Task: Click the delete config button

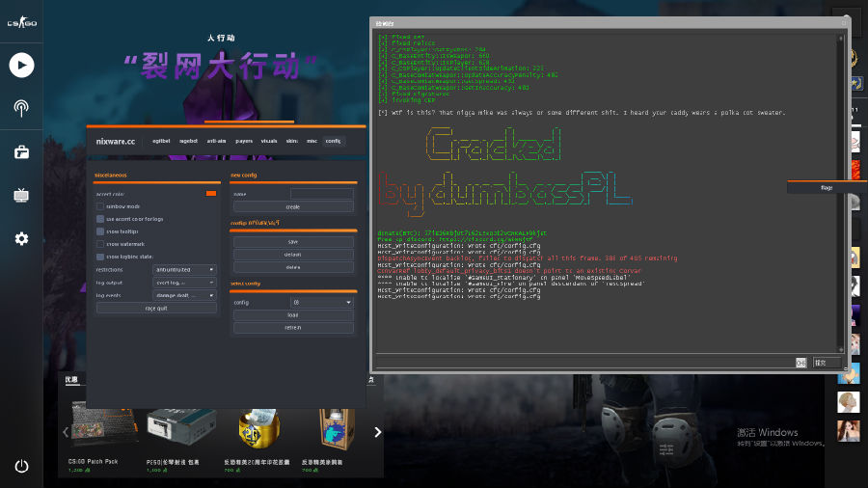Action: (x=293, y=267)
